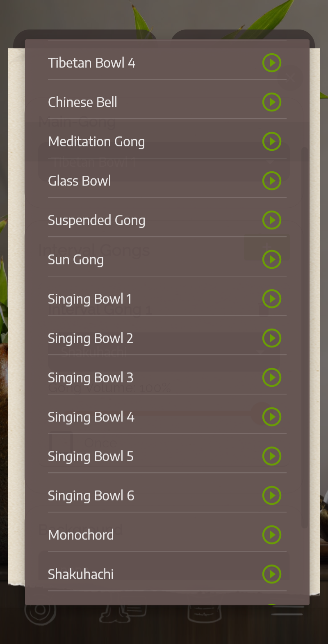Preview the Singing Bowl 5 sound

272,456
